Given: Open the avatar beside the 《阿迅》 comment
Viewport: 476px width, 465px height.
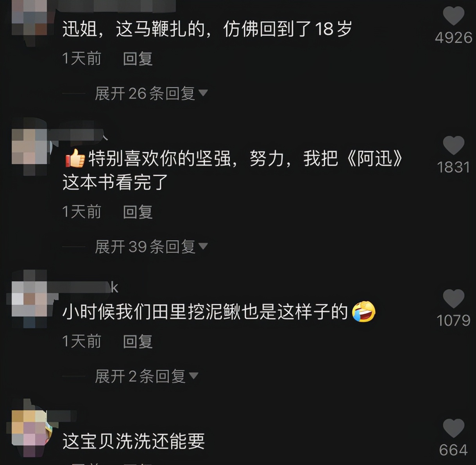Looking at the screenshot, I should pyautogui.click(x=31, y=146).
